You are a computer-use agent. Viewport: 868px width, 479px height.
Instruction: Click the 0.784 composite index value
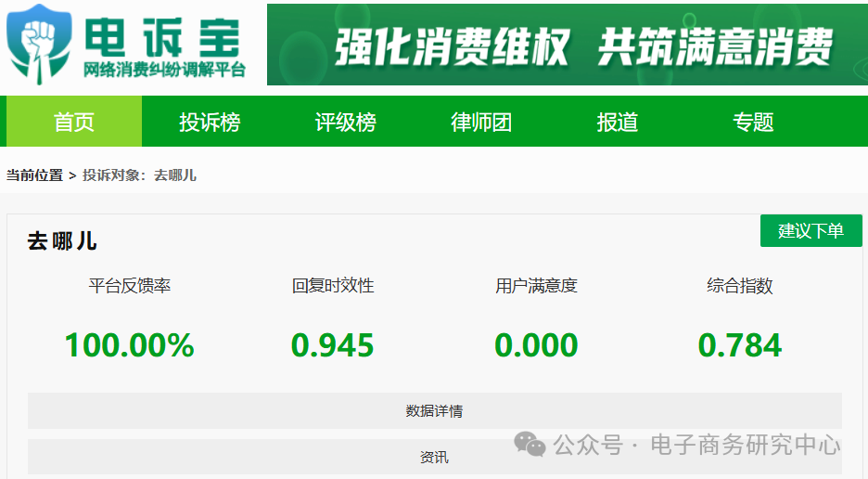coord(740,344)
